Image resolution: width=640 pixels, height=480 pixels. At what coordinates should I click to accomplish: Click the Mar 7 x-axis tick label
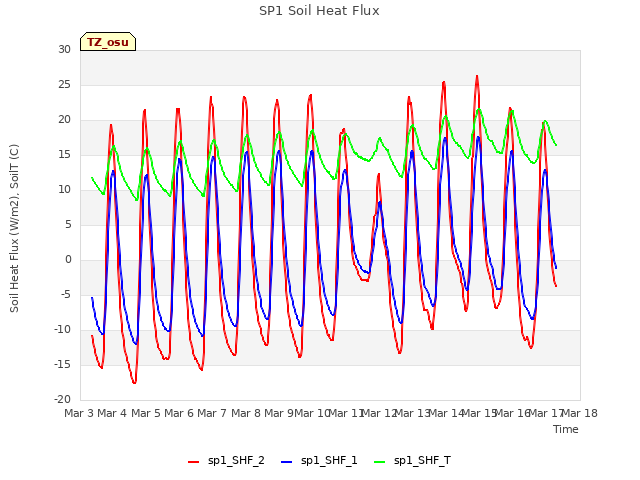(x=212, y=413)
